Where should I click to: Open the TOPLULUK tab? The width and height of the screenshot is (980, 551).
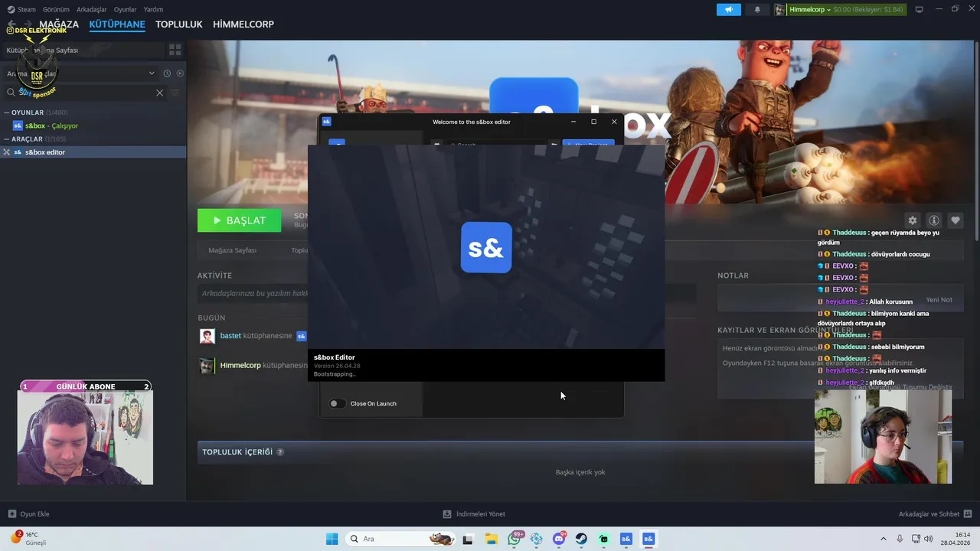(x=179, y=24)
